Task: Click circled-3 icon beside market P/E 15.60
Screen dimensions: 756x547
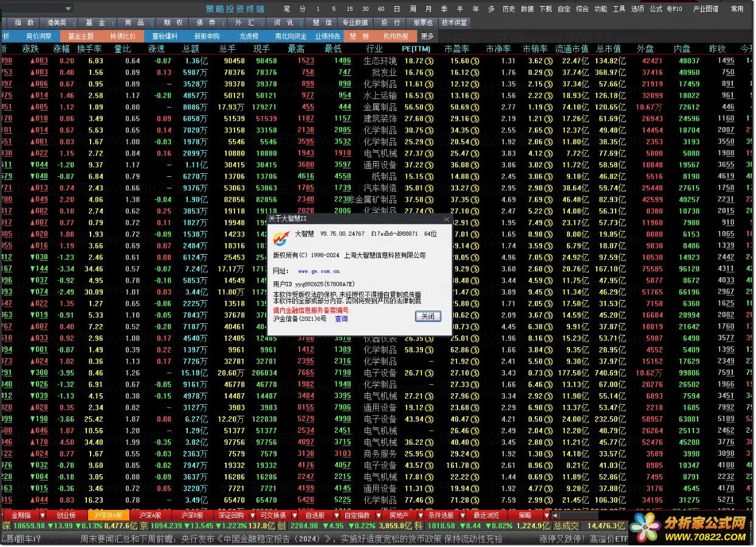Action: click(x=475, y=61)
